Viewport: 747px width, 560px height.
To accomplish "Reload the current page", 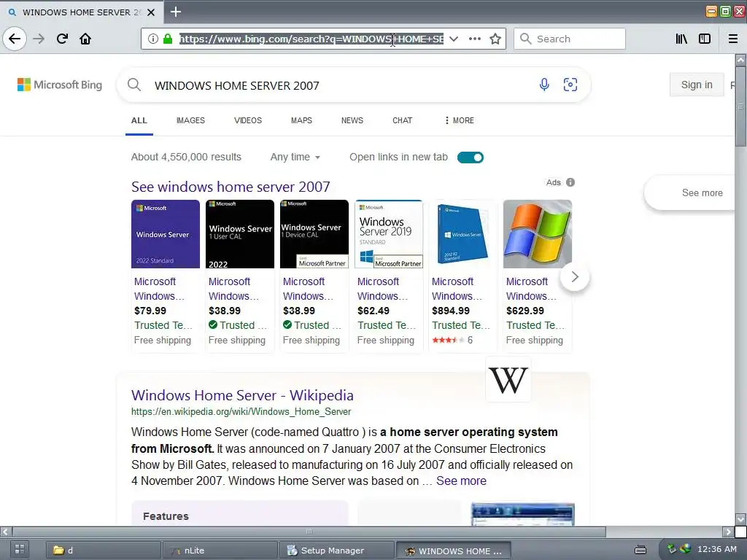I will 62,39.
